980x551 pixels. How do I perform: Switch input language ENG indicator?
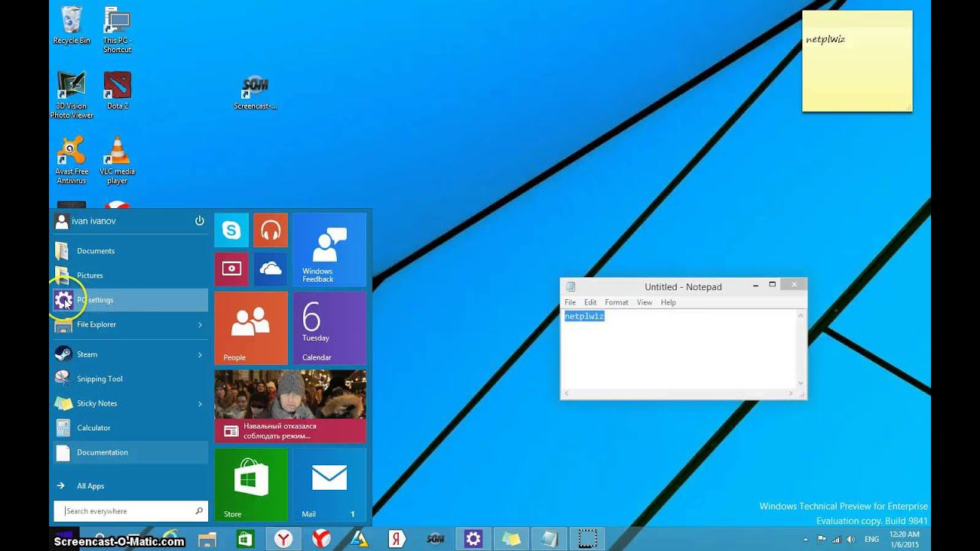872,540
